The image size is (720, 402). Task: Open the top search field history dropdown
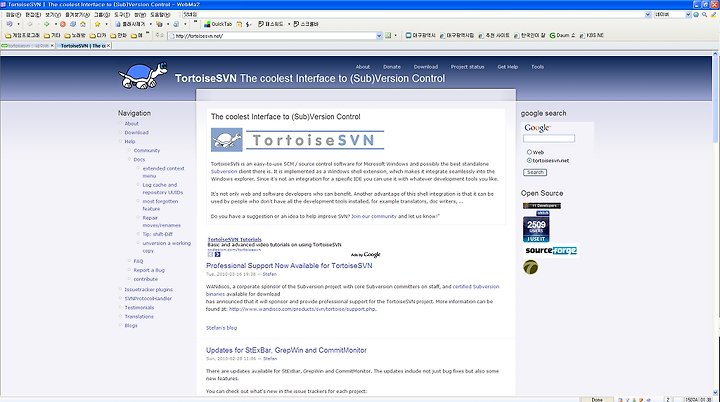click(648, 15)
